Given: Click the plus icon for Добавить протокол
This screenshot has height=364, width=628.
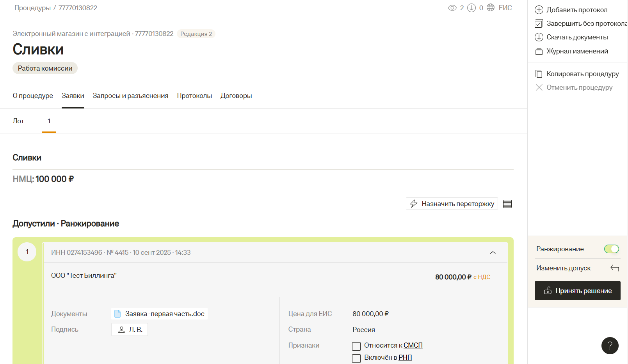Looking at the screenshot, I should pos(539,10).
